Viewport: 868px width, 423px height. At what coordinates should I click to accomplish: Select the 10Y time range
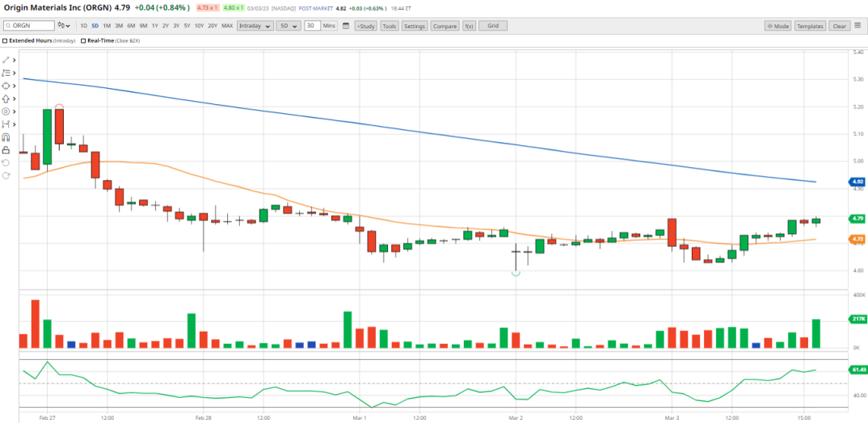pos(200,26)
